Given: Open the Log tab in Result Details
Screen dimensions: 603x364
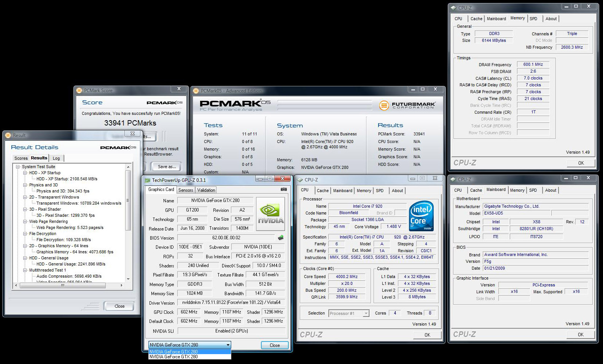Looking at the screenshot, I should click(56, 158).
